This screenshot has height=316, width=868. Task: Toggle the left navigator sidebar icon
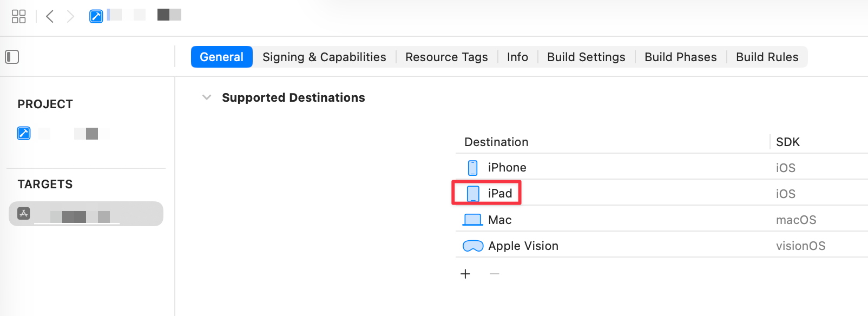pyautogui.click(x=12, y=56)
